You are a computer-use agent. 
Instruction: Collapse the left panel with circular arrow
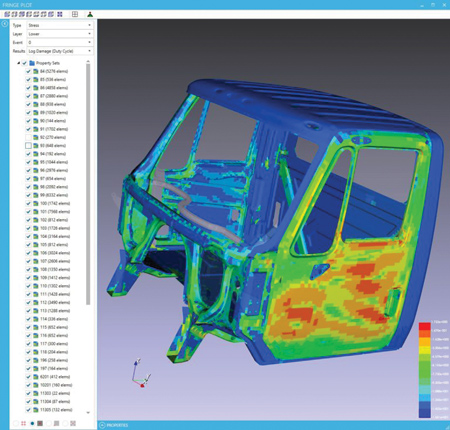pyautogui.click(x=5, y=24)
